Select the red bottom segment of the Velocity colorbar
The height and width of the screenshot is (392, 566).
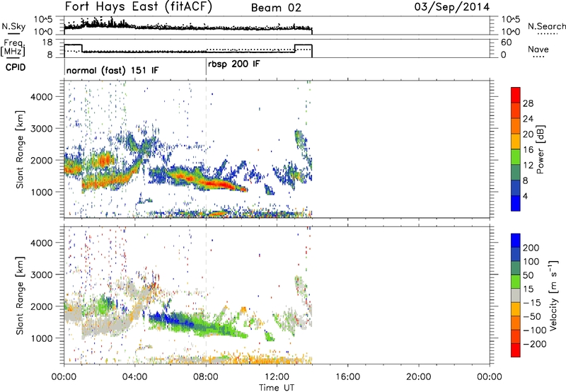pyautogui.click(x=516, y=350)
